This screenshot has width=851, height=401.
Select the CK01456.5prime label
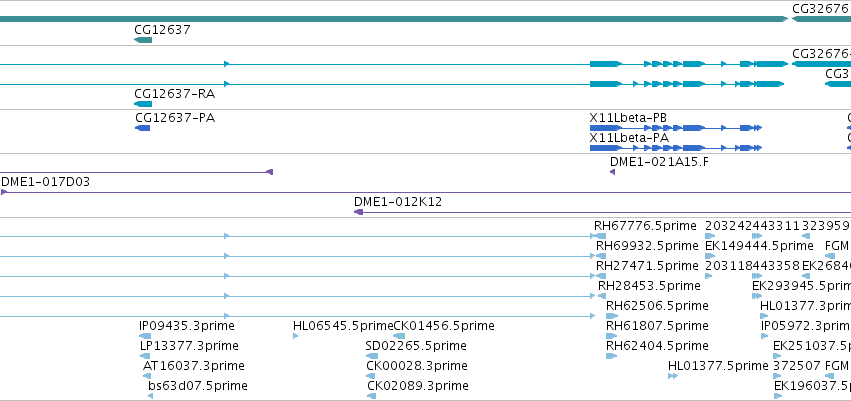[444, 326]
